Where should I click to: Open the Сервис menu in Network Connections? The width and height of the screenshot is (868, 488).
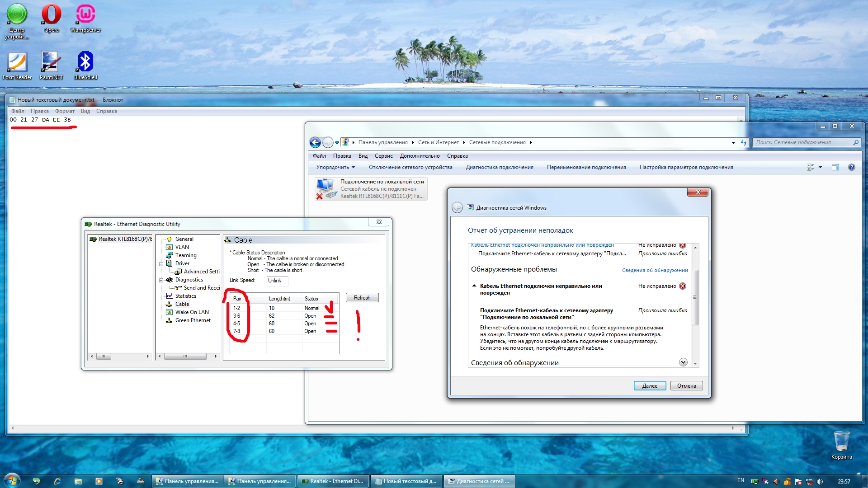(383, 156)
